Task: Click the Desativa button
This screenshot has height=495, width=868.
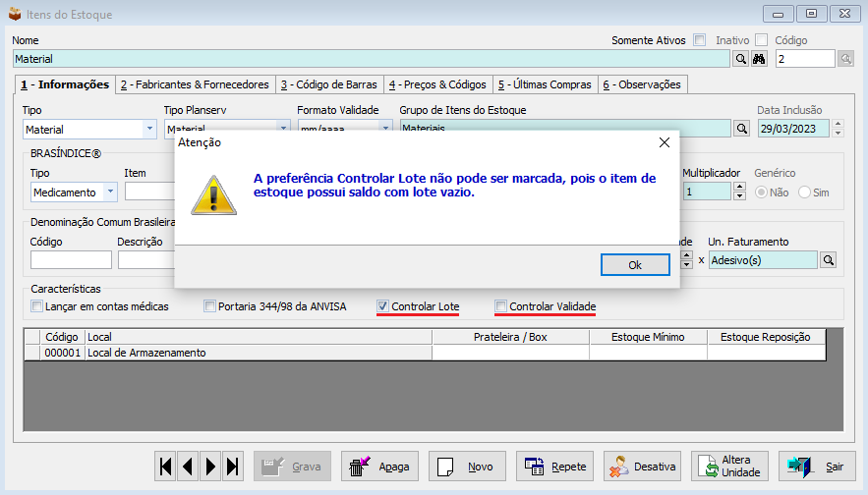Action: [642, 467]
